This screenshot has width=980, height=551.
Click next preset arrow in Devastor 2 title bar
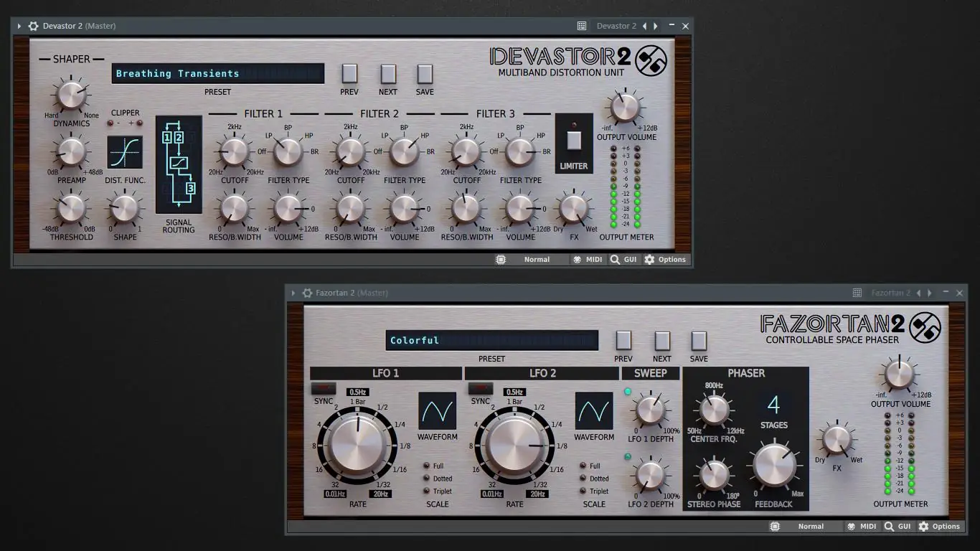[x=656, y=26]
